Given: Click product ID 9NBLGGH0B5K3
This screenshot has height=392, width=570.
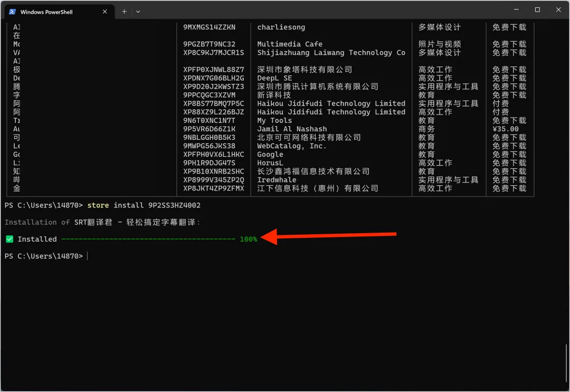Looking at the screenshot, I should point(209,137).
